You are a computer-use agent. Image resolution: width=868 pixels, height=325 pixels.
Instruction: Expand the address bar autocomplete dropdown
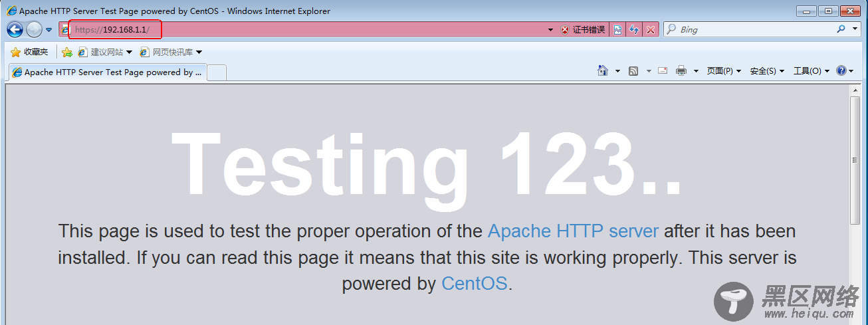click(550, 30)
